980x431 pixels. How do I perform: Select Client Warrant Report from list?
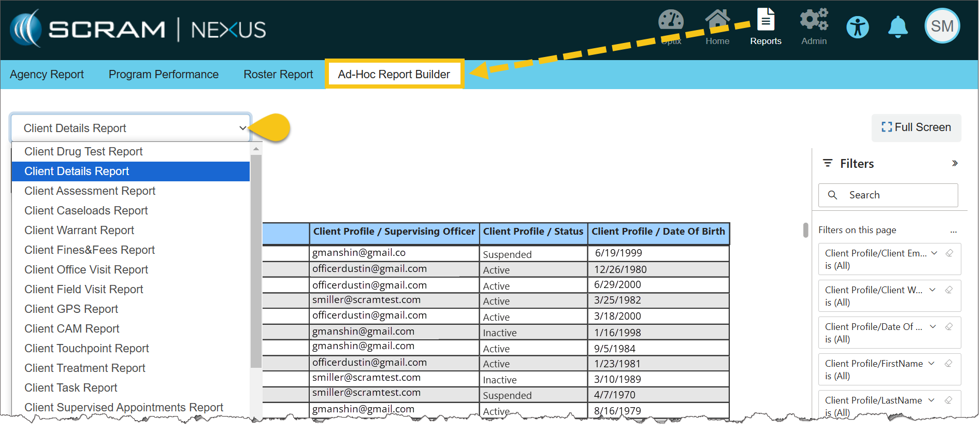pos(79,231)
